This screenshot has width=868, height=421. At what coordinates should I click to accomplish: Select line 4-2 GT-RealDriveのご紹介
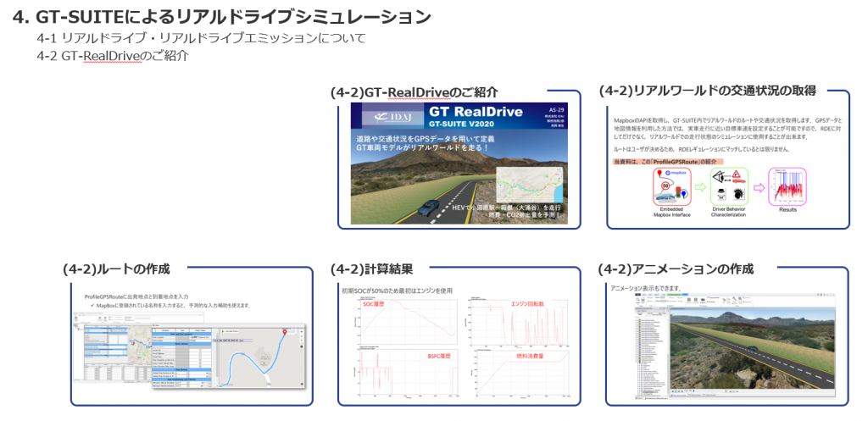[113, 56]
